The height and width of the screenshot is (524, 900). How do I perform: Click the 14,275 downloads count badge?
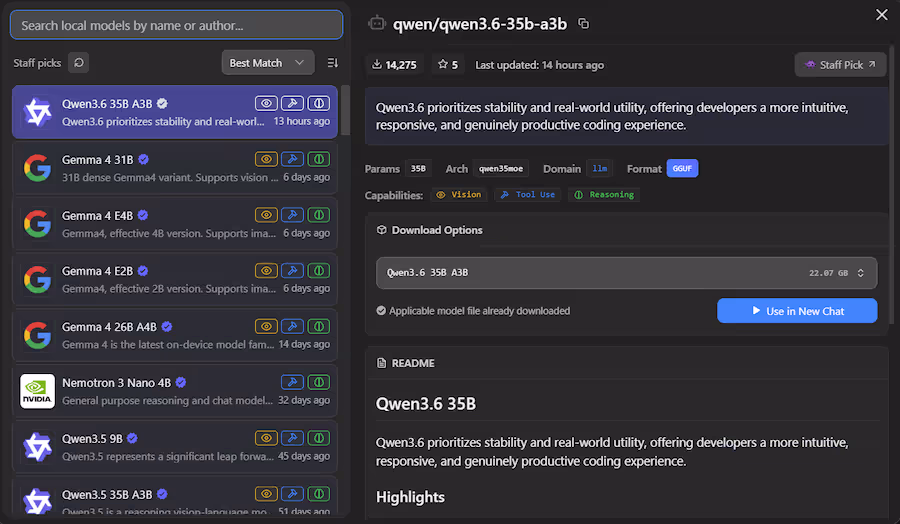click(394, 65)
